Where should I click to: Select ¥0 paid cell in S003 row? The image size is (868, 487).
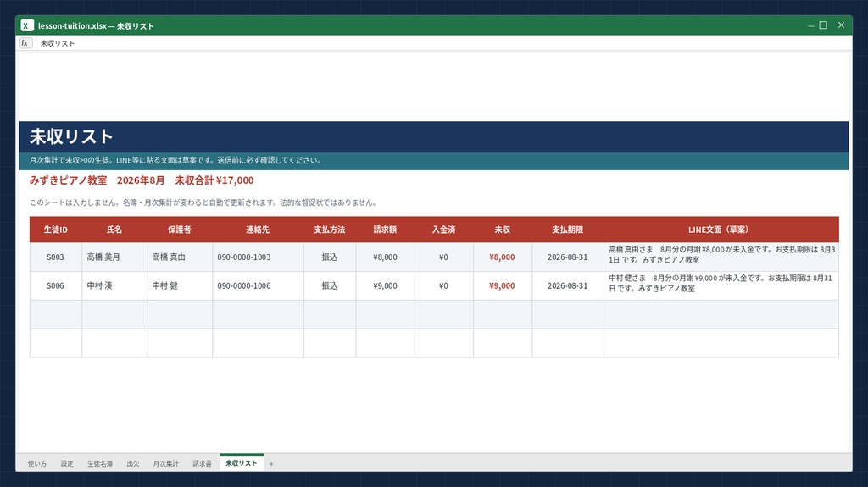[443, 257]
